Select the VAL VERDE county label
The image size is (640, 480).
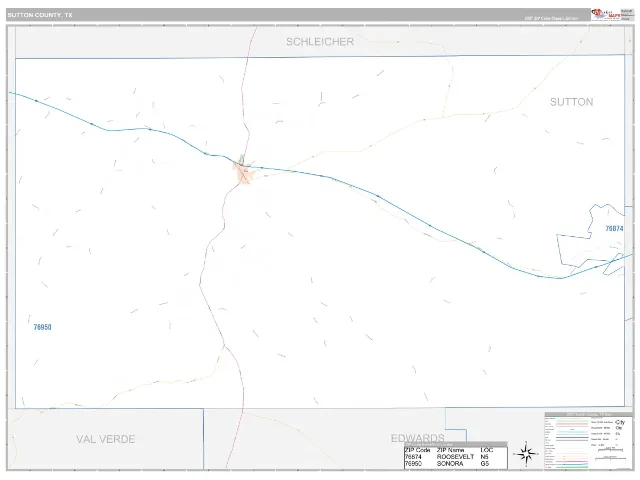point(106,439)
